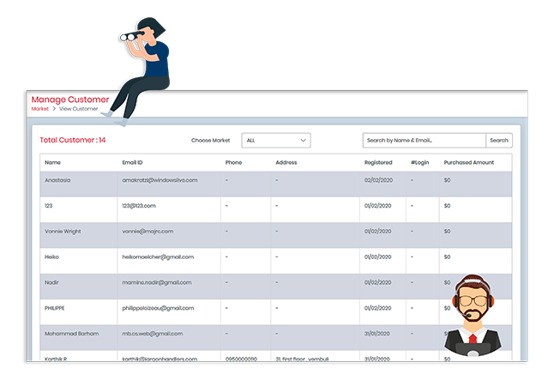Click the support agent headset avatar
This screenshot has height=392, width=554.
coord(473,315)
